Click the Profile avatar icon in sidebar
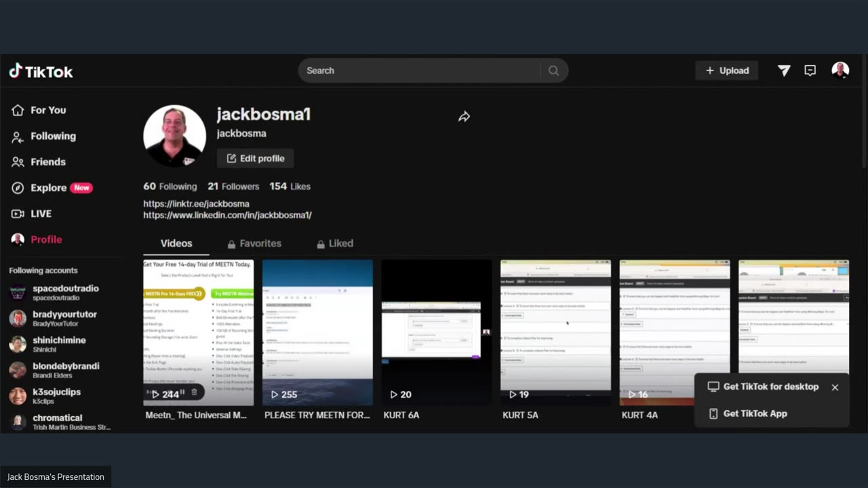868x488 pixels. (x=18, y=239)
